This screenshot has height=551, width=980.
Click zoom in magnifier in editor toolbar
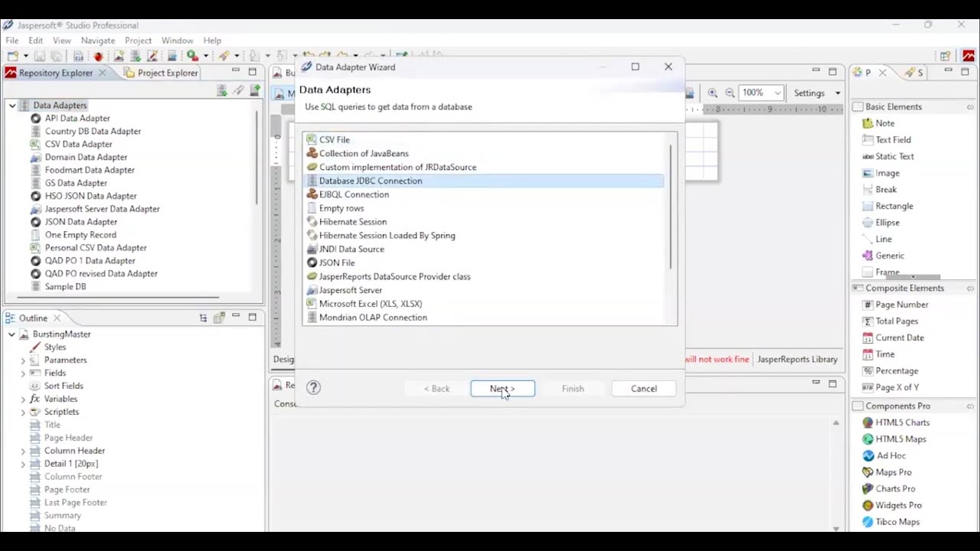pos(713,93)
